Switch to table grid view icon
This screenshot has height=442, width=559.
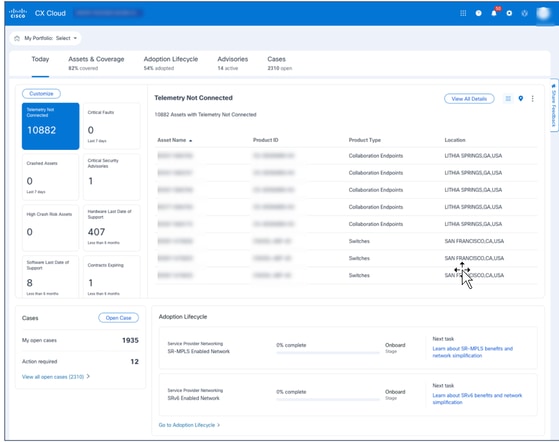click(x=508, y=98)
